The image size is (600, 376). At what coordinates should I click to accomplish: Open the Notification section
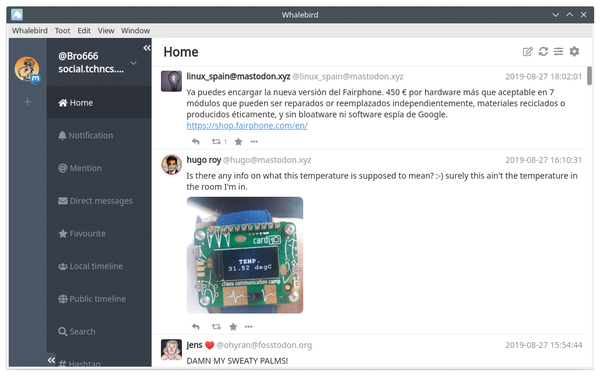99,135
